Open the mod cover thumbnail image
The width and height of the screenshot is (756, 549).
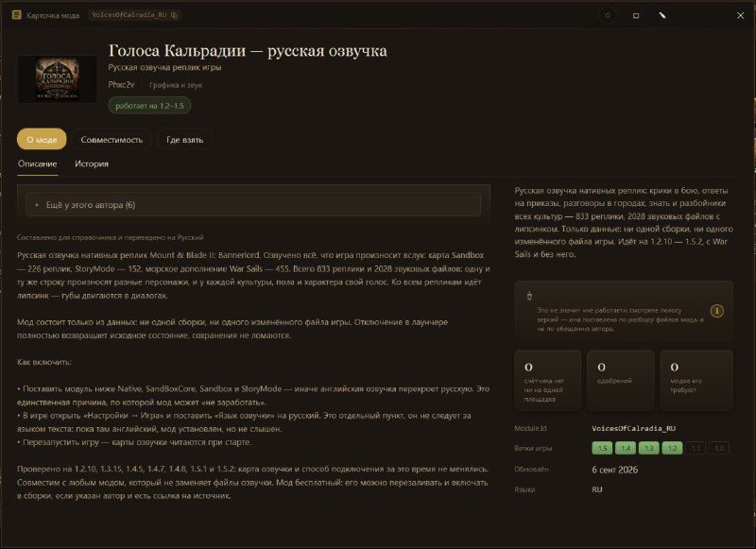tap(58, 78)
